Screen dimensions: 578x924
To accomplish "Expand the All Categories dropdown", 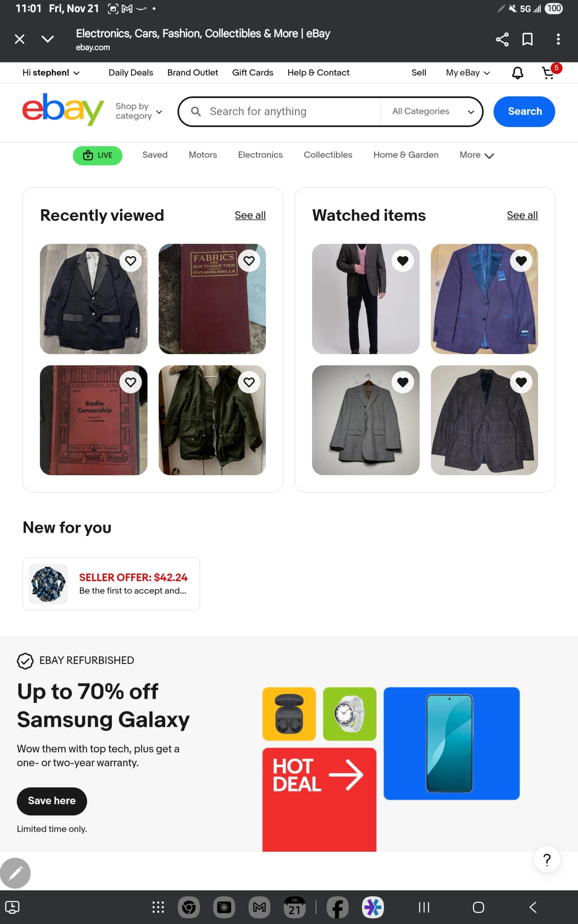I will (x=432, y=111).
